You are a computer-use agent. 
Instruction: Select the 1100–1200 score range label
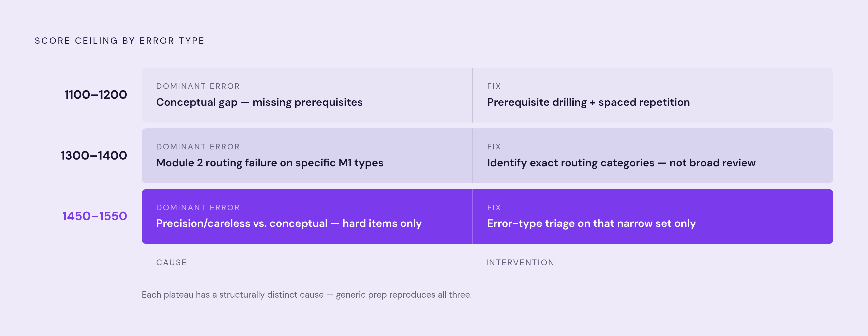click(96, 95)
